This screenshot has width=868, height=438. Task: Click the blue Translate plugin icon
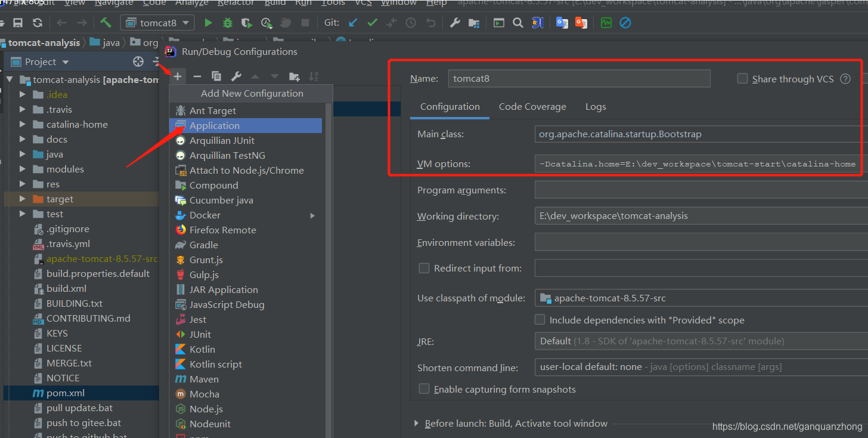[x=562, y=23]
